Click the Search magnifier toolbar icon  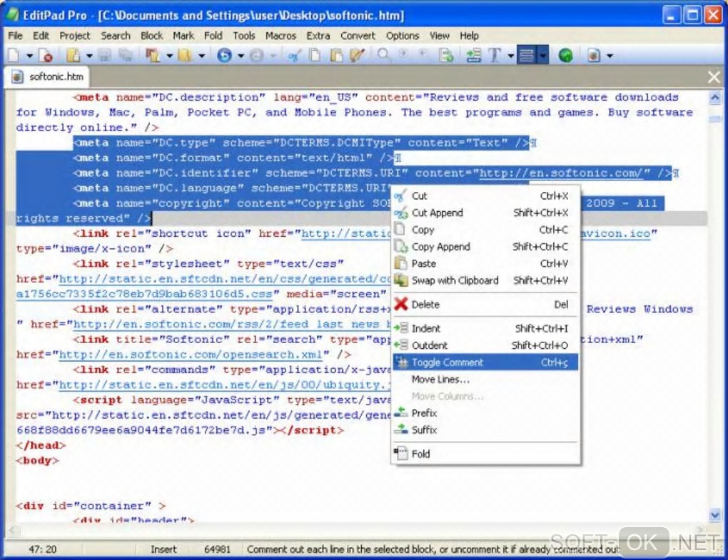[x=383, y=55]
